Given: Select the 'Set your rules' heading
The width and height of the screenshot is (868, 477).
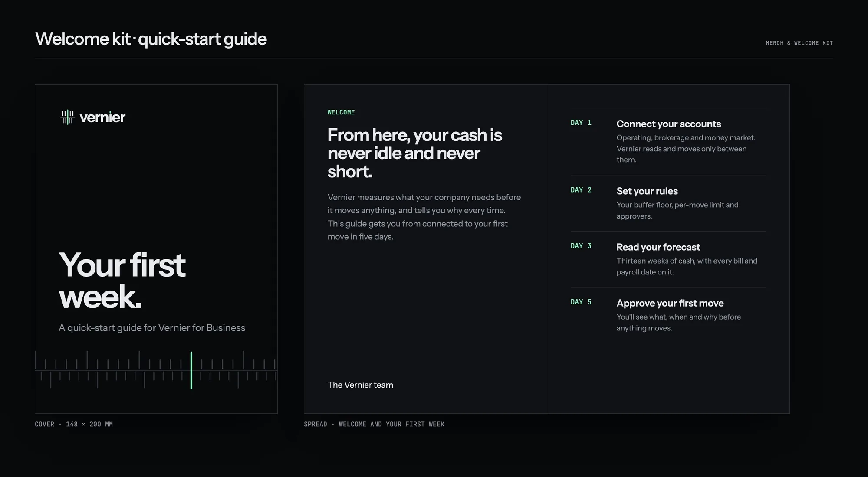Looking at the screenshot, I should coord(647,191).
